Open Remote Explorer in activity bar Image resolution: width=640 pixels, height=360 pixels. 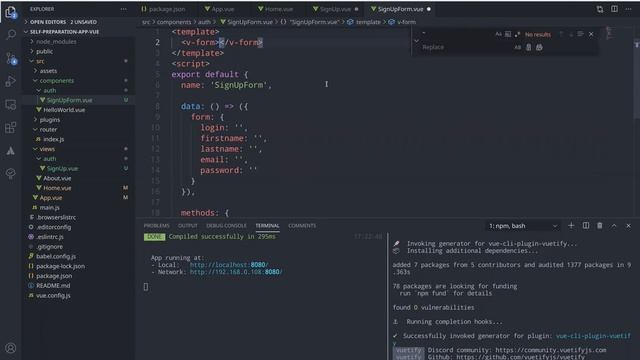[11, 104]
